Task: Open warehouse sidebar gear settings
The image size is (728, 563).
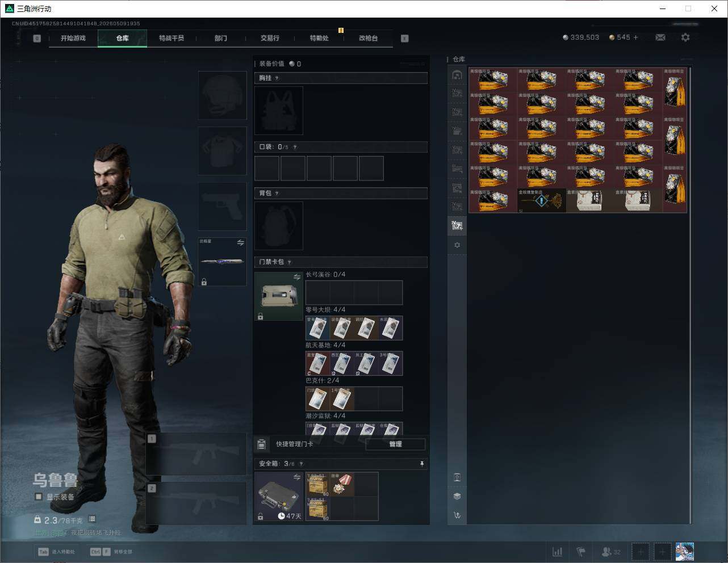Action: click(x=457, y=245)
